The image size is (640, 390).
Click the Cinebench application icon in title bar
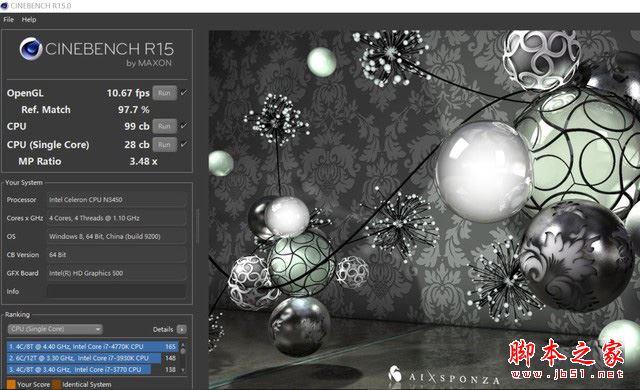pos(4,6)
